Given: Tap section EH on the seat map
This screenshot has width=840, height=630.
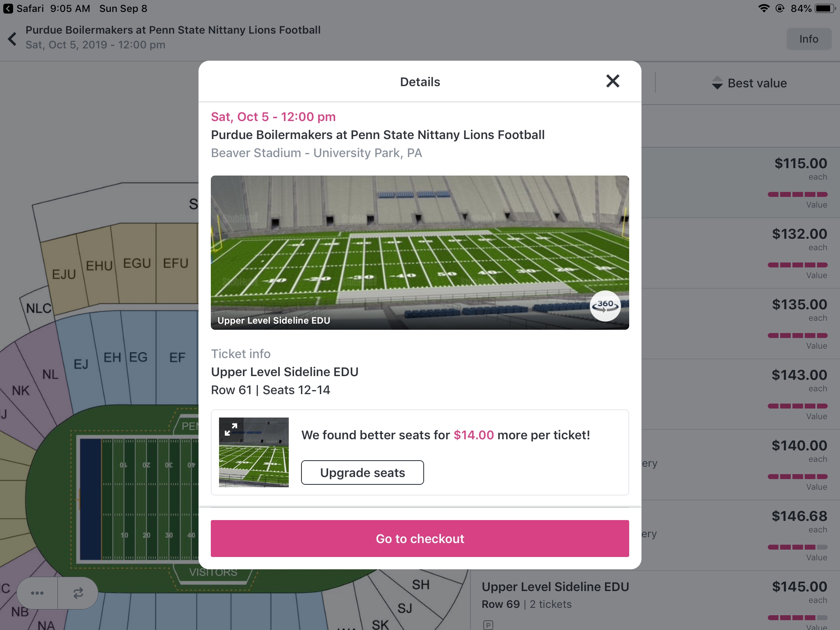Looking at the screenshot, I should pyautogui.click(x=112, y=357).
